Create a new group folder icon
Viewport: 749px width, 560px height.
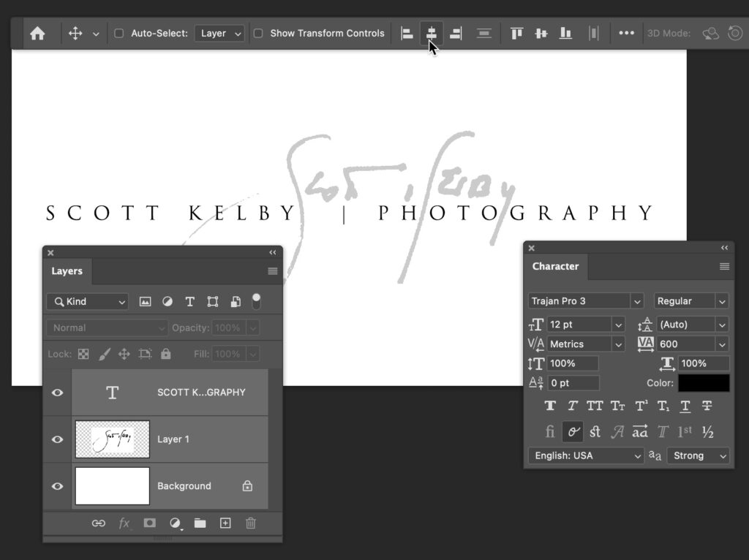pos(200,523)
